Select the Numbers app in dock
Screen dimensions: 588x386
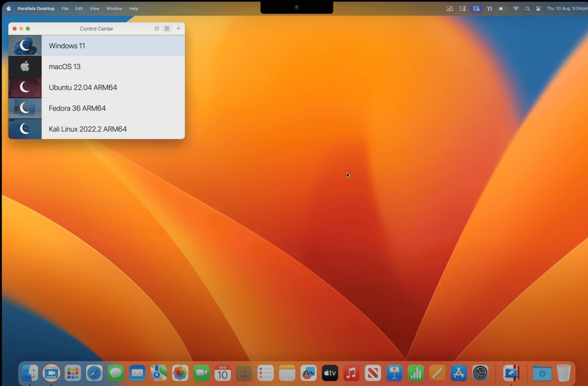pos(416,373)
